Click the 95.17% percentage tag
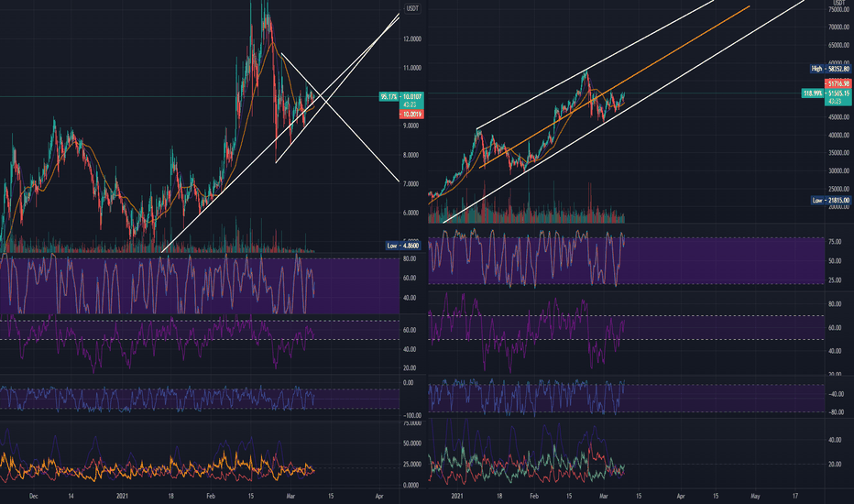This screenshot has height=504, width=854. [x=389, y=96]
